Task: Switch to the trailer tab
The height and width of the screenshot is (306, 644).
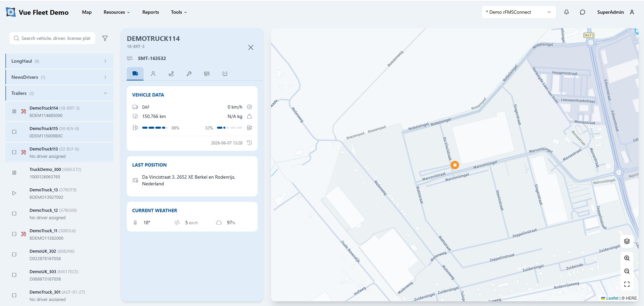Action: [207, 74]
